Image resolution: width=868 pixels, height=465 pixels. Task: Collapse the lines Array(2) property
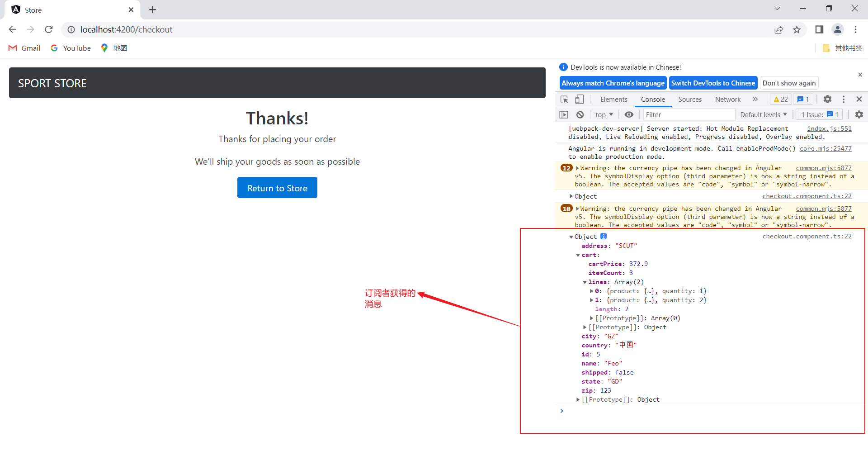(x=585, y=282)
